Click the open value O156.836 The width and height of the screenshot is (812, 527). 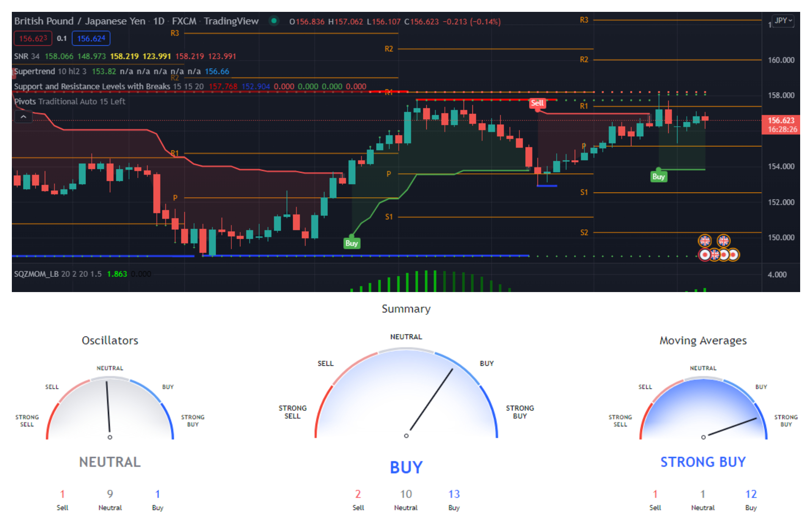coord(307,22)
